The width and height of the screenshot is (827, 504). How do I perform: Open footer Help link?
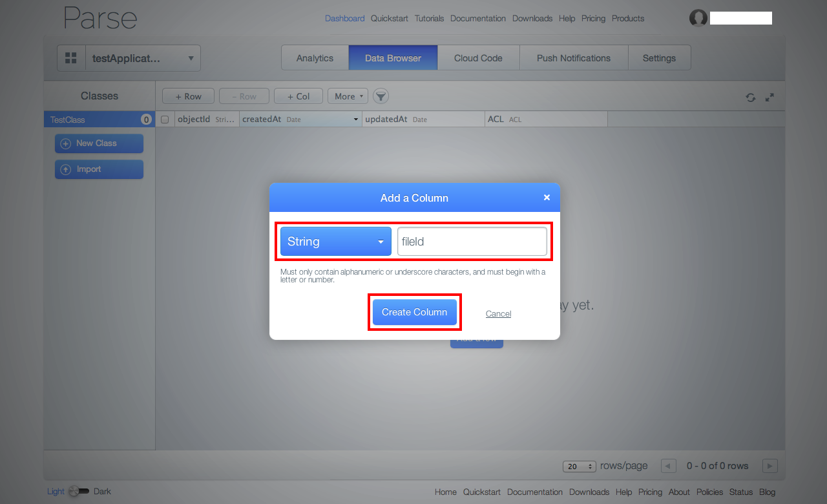(x=624, y=492)
